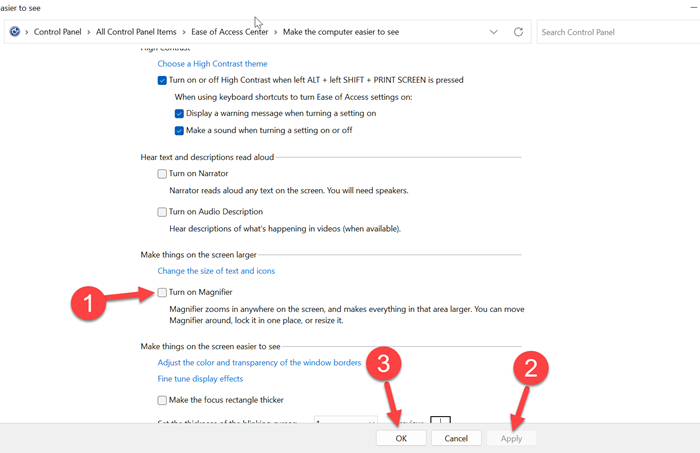Uncheck the High Contrast keyboard shortcut option

(162, 81)
